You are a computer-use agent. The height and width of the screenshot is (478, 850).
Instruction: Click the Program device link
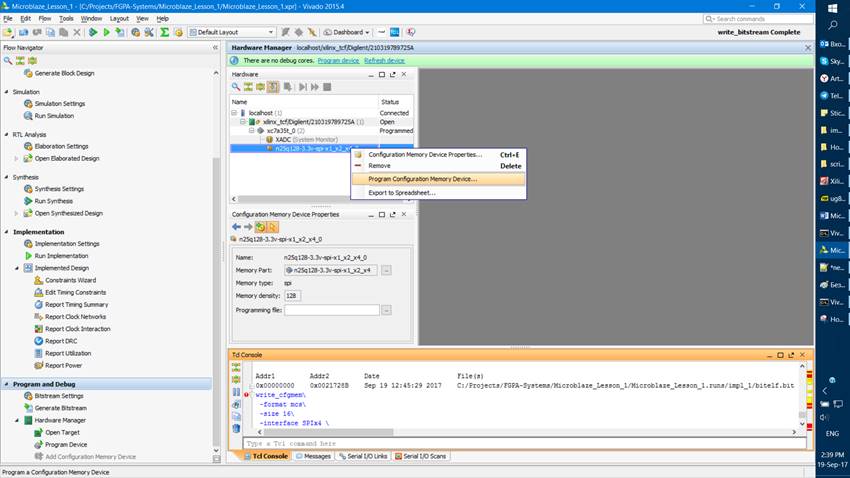pos(338,60)
